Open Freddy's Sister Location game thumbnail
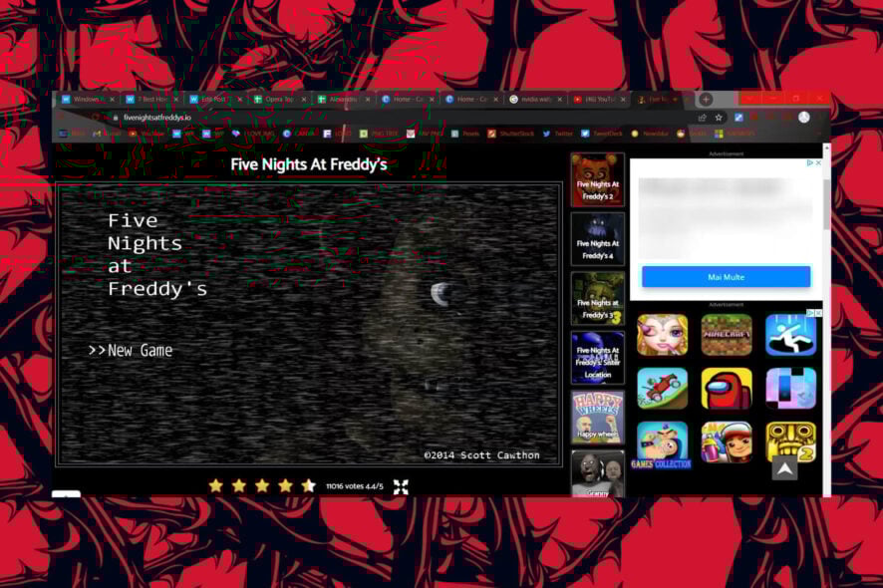The image size is (883, 588). (598, 358)
